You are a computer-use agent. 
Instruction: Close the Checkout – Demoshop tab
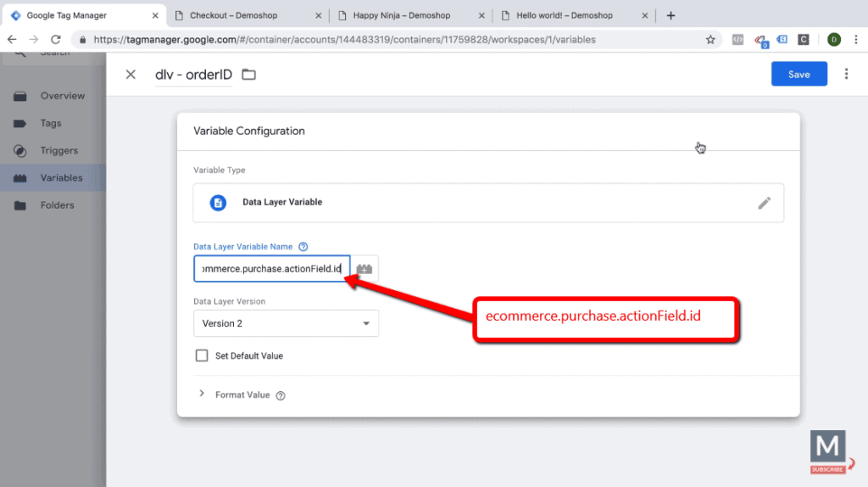click(319, 15)
